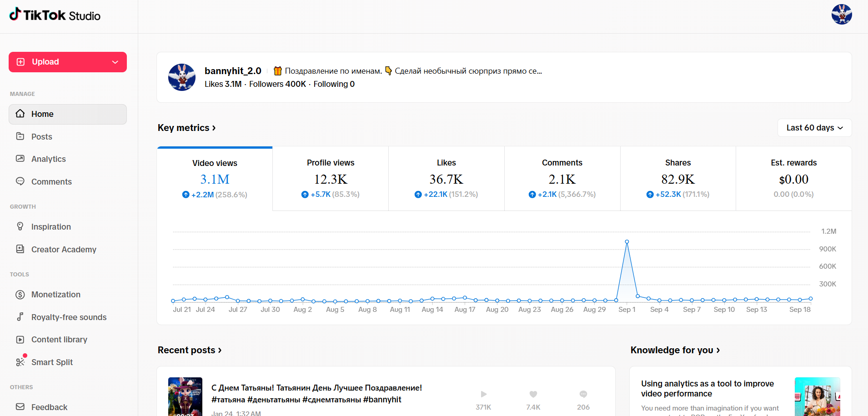The height and width of the screenshot is (416, 868).
Task: Expand the Upload button dropdown arrow
Action: tap(115, 62)
